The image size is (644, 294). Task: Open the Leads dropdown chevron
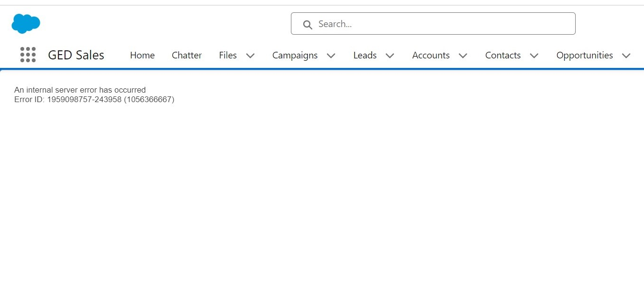coord(390,56)
